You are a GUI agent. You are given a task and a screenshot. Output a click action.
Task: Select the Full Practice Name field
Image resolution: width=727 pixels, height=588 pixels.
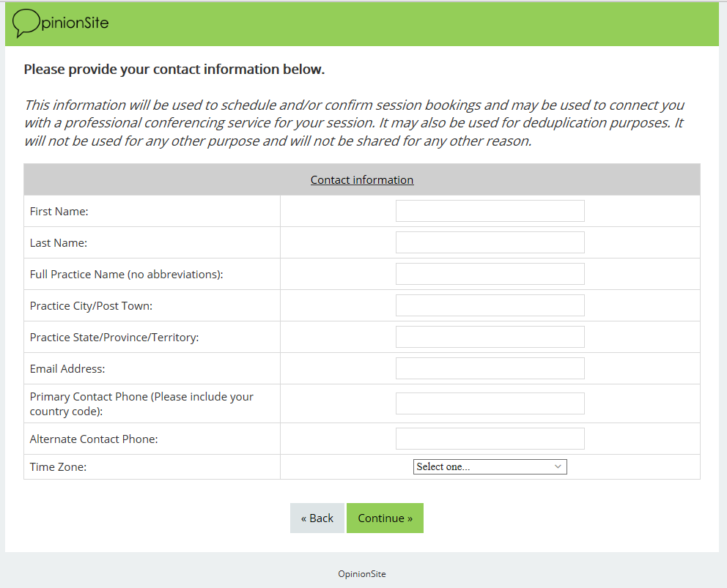490,274
